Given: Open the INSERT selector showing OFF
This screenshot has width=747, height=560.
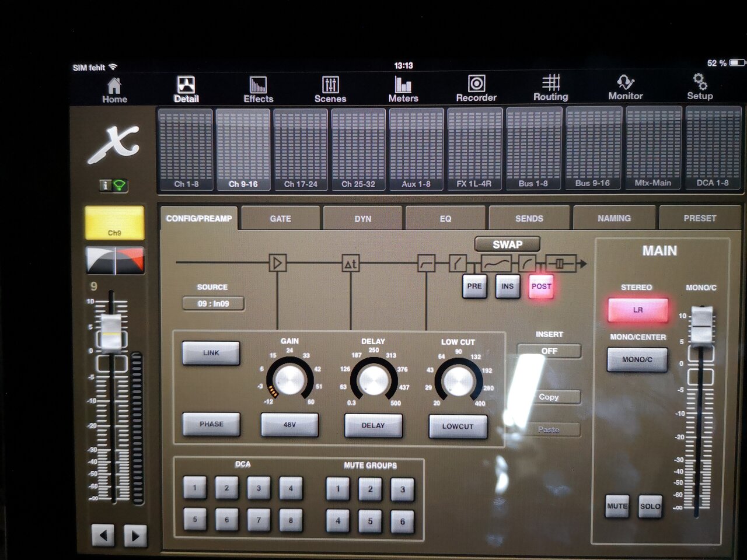Looking at the screenshot, I should 549,351.
